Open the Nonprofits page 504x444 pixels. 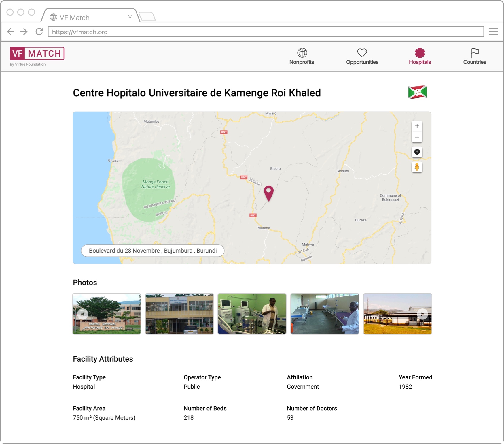pyautogui.click(x=302, y=57)
